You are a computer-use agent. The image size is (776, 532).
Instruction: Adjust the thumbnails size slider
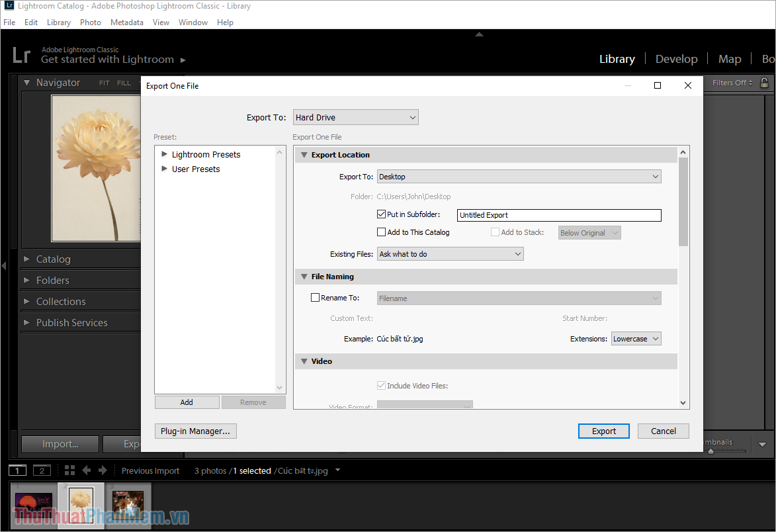pyautogui.click(x=711, y=451)
